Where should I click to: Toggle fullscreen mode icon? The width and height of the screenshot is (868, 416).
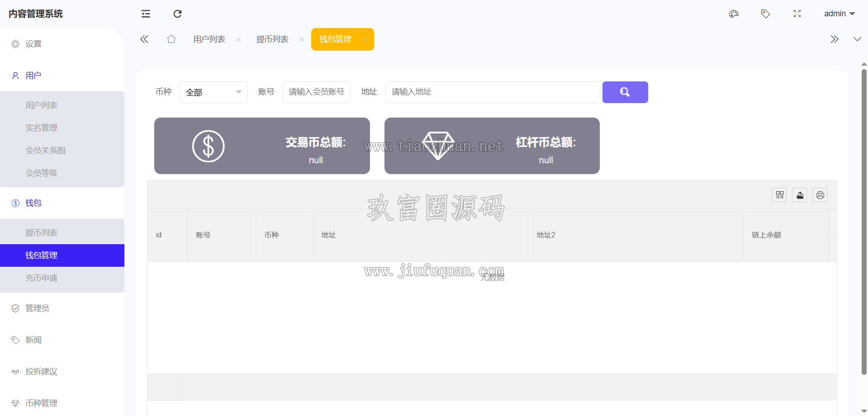(x=797, y=14)
